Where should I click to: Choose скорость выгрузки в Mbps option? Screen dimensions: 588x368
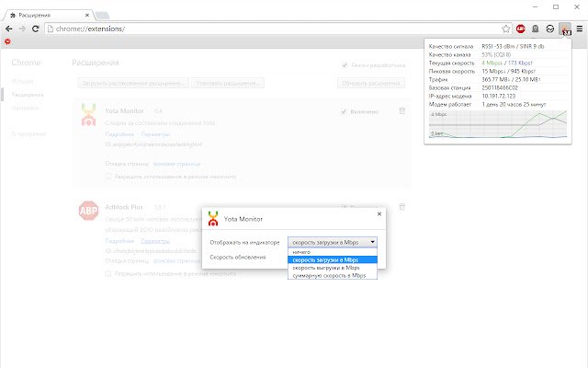[333, 268]
